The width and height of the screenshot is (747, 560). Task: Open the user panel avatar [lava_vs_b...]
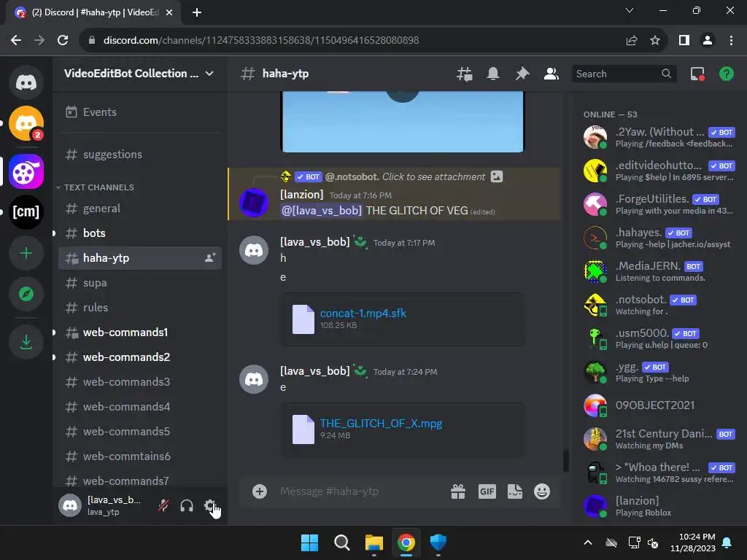pyautogui.click(x=70, y=505)
